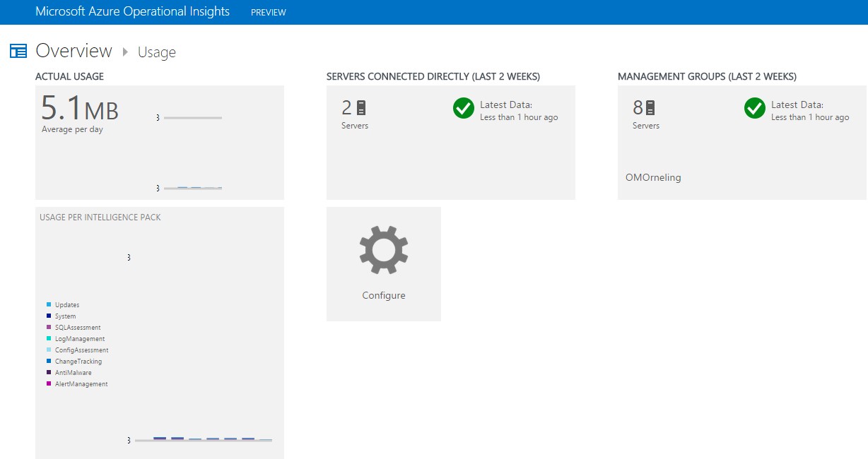Image resolution: width=868 pixels, height=459 pixels.
Task: Select ChangeTracking in the legend
Action: 78,362
